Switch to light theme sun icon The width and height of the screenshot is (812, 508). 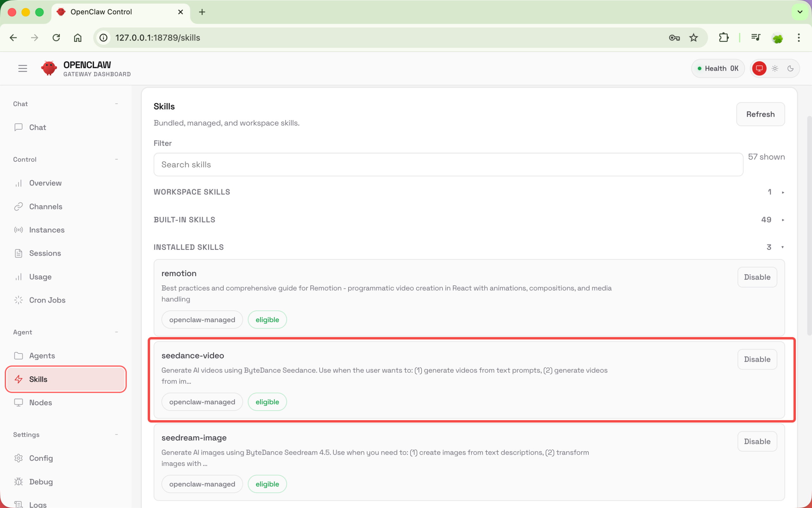point(775,68)
